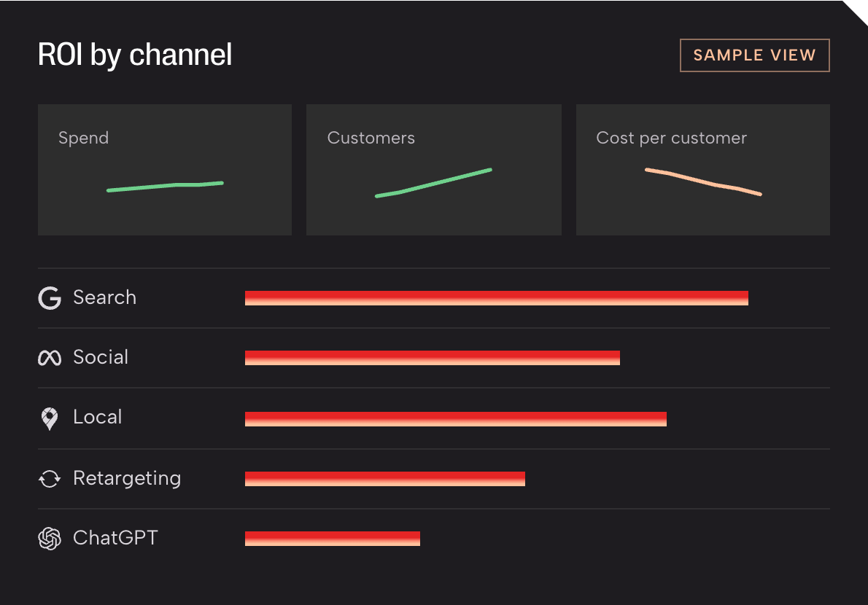This screenshot has height=605, width=868.
Task: Click the ROI by channel heading
Action: click(x=134, y=55)
